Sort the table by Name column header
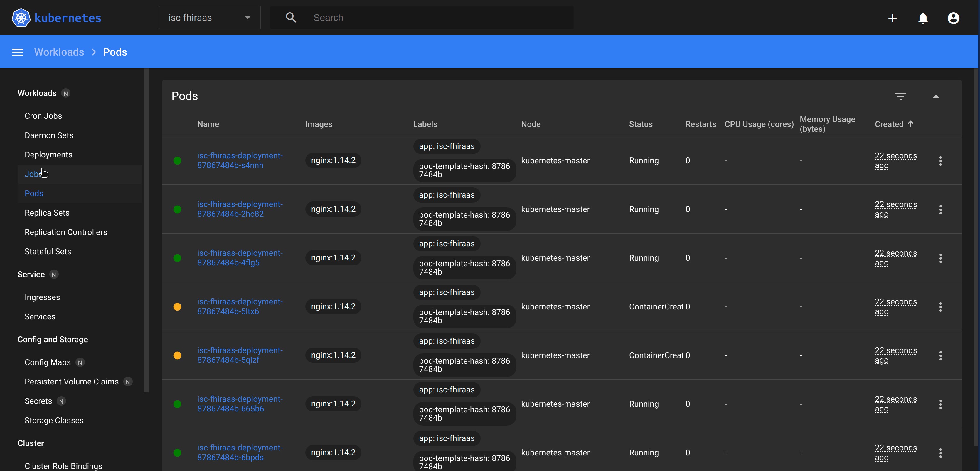Viewport: 980px width, 471px height. click(208, 124)
